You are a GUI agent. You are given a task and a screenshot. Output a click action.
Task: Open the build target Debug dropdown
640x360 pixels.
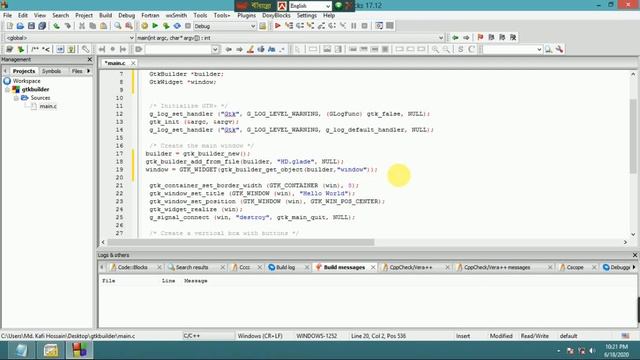pyautogui.click(x=253, y=26)
